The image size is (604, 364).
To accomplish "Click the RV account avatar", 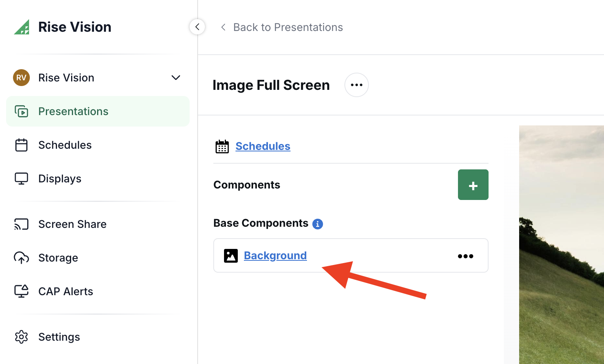I will tap(21, 78).
